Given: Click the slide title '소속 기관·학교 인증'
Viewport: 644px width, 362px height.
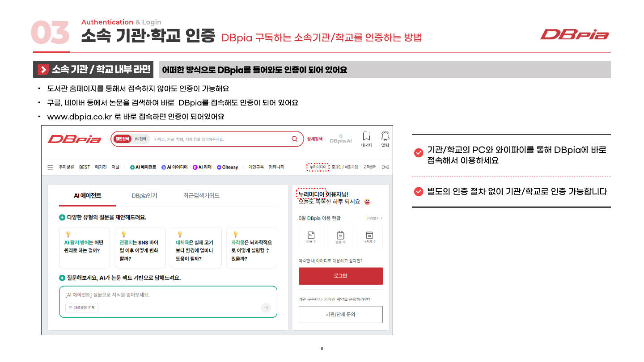Looking at the screenshot, I should [x=148, y=36].
